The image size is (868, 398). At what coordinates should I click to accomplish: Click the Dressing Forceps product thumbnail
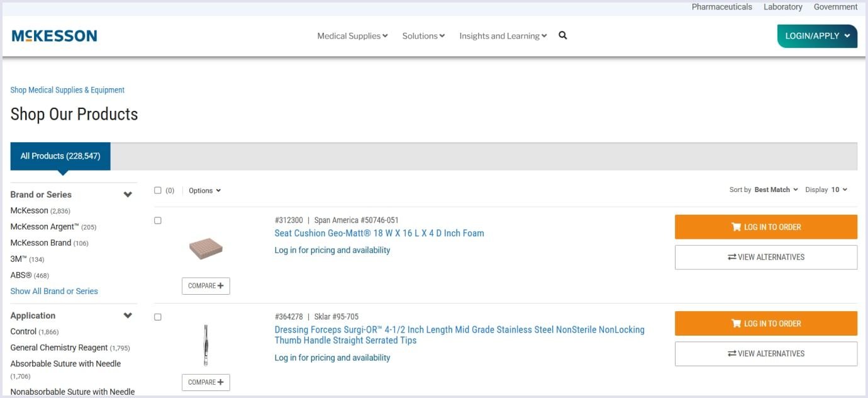(x=206, y=345)
